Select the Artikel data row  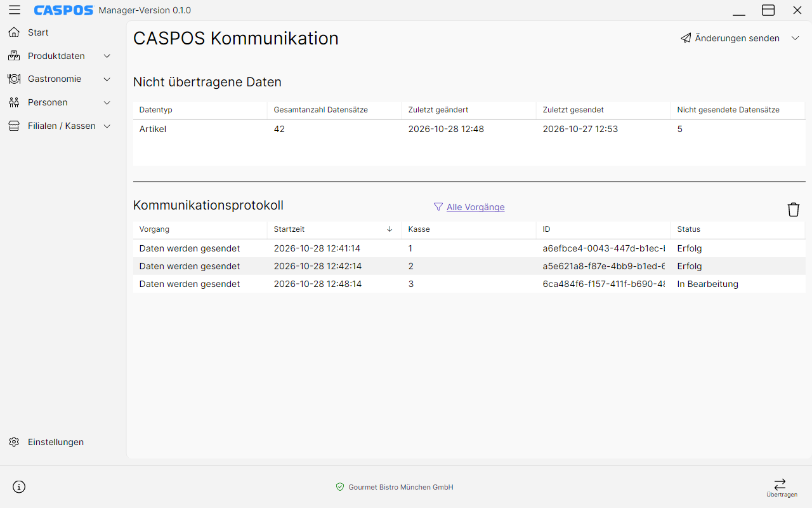click(x=469, y=129)
